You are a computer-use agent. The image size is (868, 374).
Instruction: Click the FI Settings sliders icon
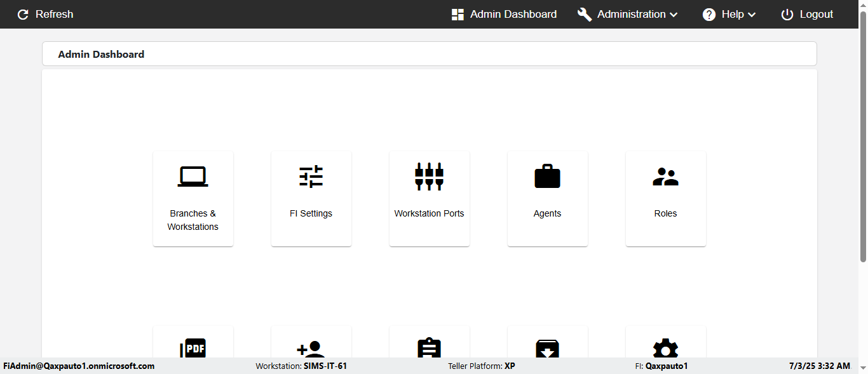[x=311, y=177]
